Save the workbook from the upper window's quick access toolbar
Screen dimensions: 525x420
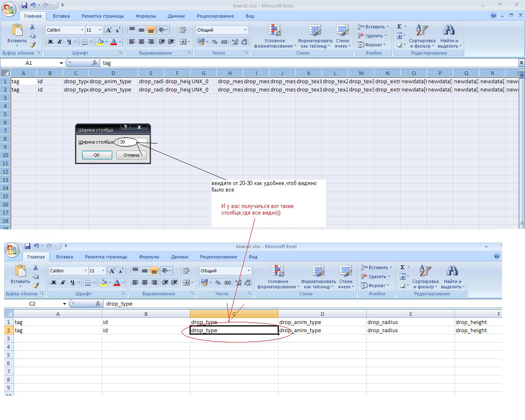[x=24, y=5]
